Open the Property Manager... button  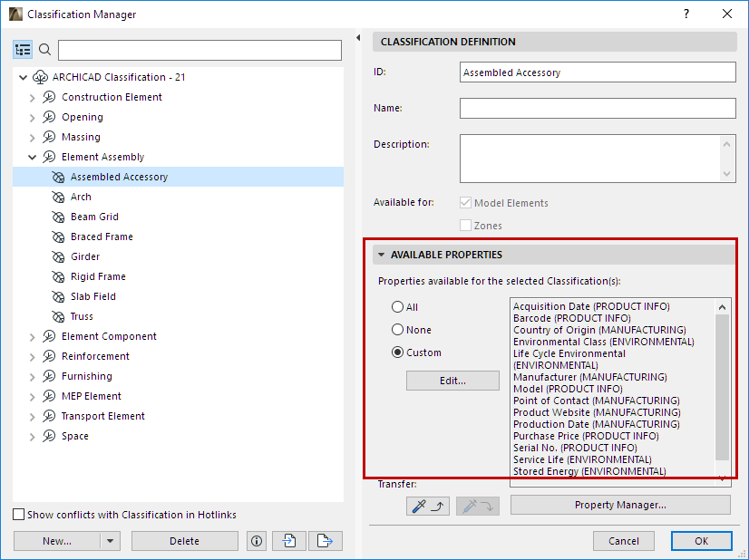(620, 505)
